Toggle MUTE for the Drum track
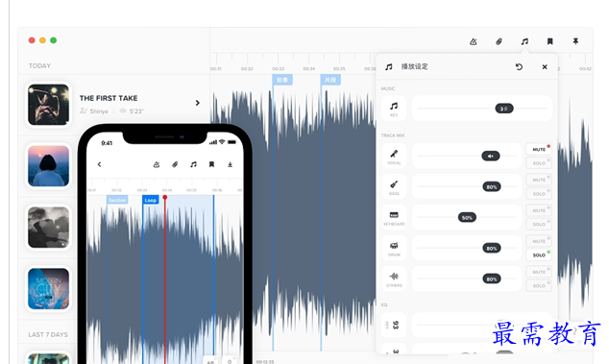609x364 pixels. tap(539, 241)
